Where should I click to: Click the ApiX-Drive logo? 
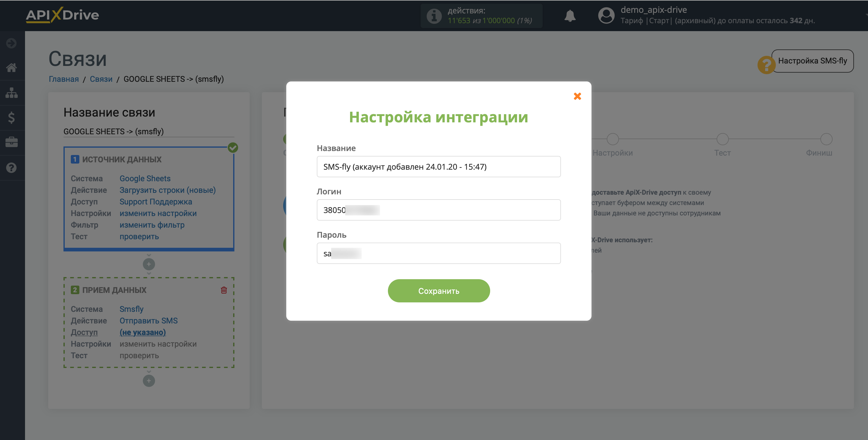(x=62, y=15)
